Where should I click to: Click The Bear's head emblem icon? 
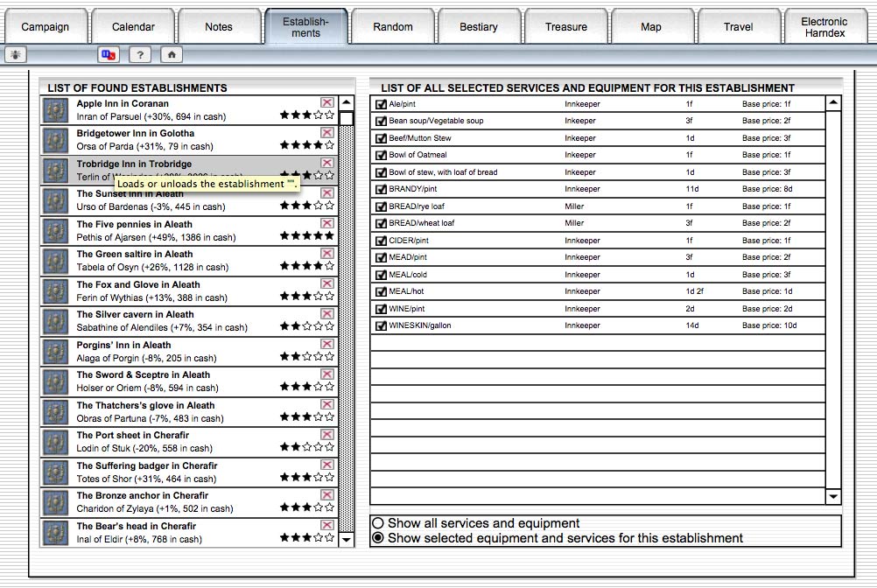tap(55, 533)
